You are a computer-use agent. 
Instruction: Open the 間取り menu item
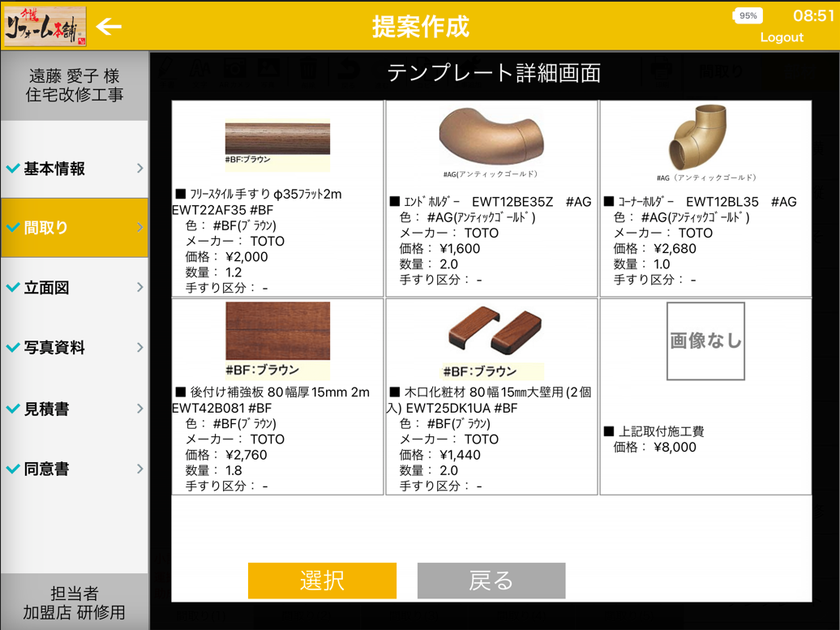click(x=74, y=228)
